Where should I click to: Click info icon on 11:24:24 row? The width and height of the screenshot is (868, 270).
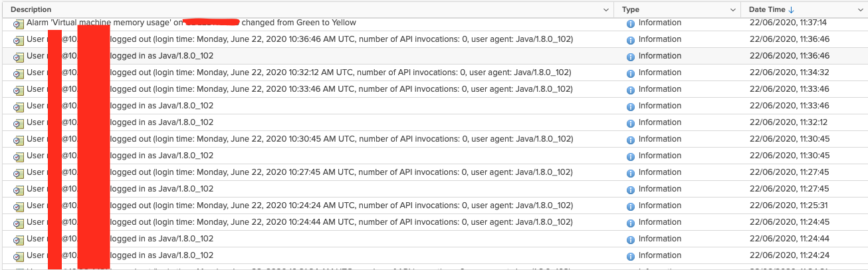click(x=631, y=256)
